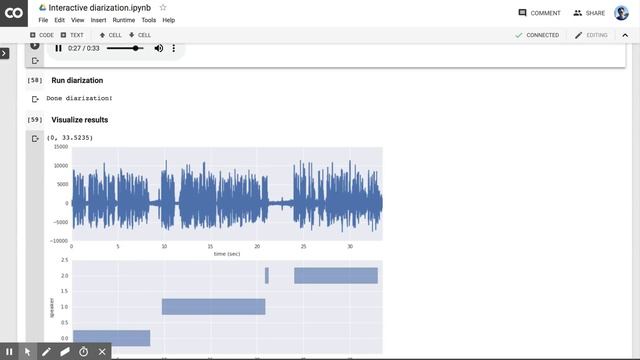Open the Colab logo home
The image size is (640, 360).
14,13
